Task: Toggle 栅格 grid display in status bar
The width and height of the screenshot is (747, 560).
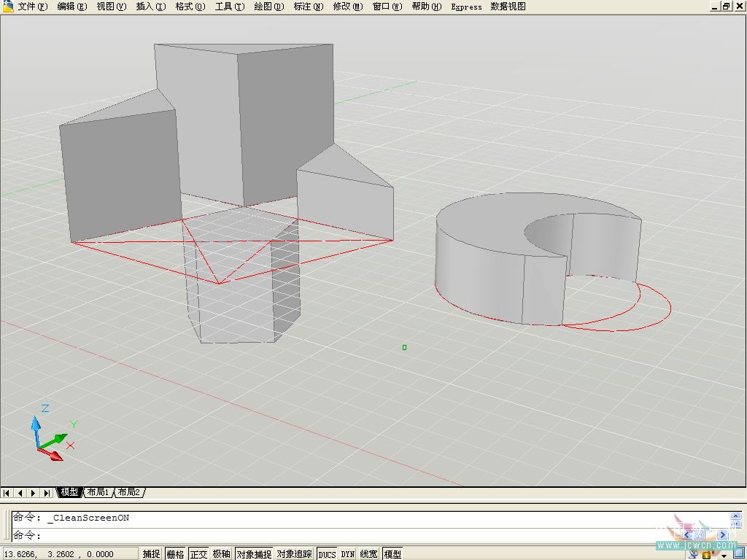Action: pyautogui.click(x=175, y=554)
